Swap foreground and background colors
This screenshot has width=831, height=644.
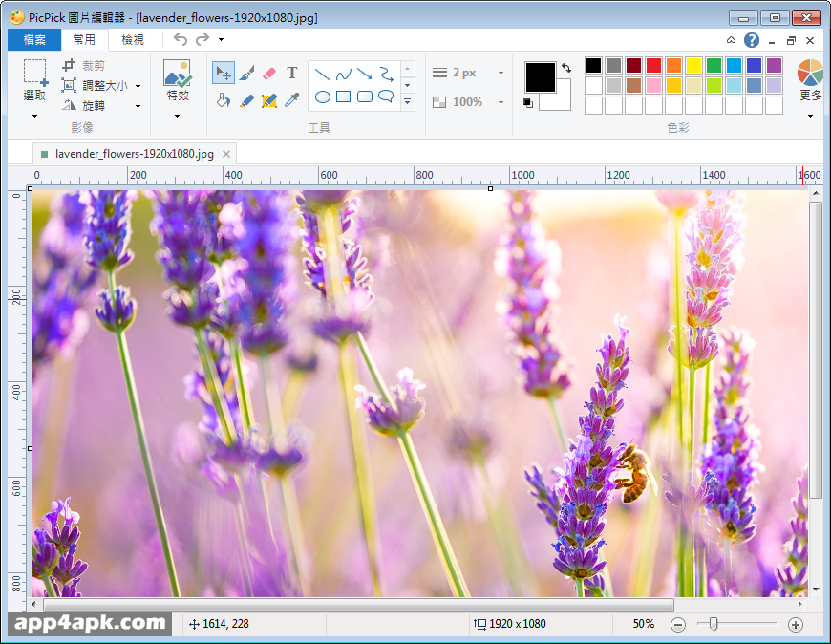click(566, 68)
